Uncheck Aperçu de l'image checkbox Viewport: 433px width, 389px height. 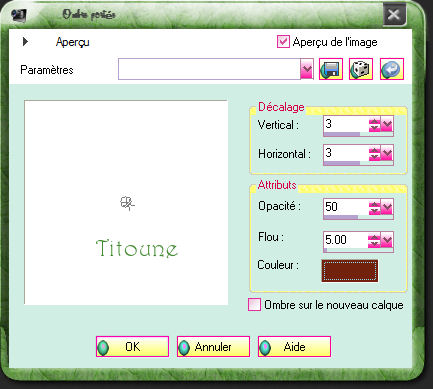coord(283,42)
